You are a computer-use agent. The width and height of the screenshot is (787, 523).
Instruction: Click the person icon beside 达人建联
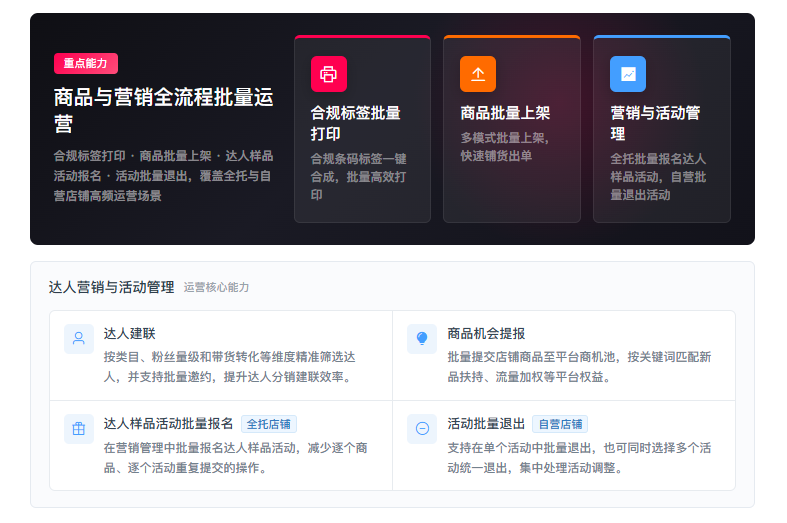point(79,339)
